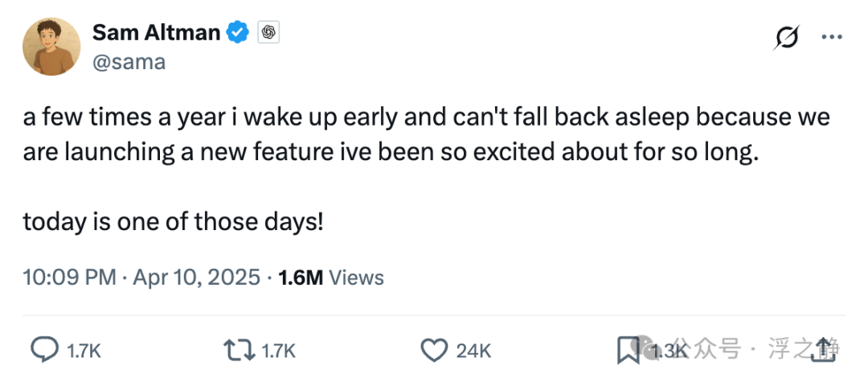This screenshot has width=868, height=383.
Task: Click the blue verified checkmark badge
Action: [238, 33]
